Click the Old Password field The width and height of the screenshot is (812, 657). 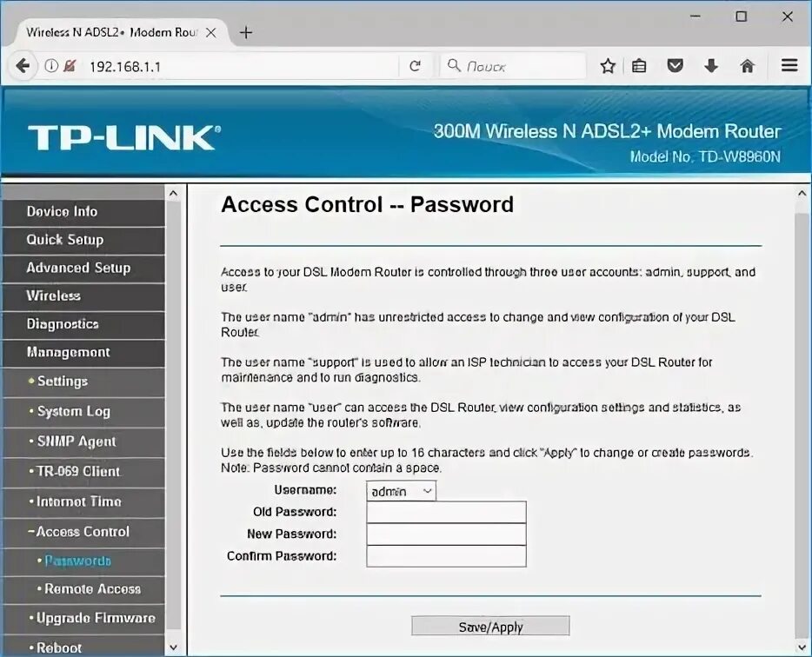446,512
